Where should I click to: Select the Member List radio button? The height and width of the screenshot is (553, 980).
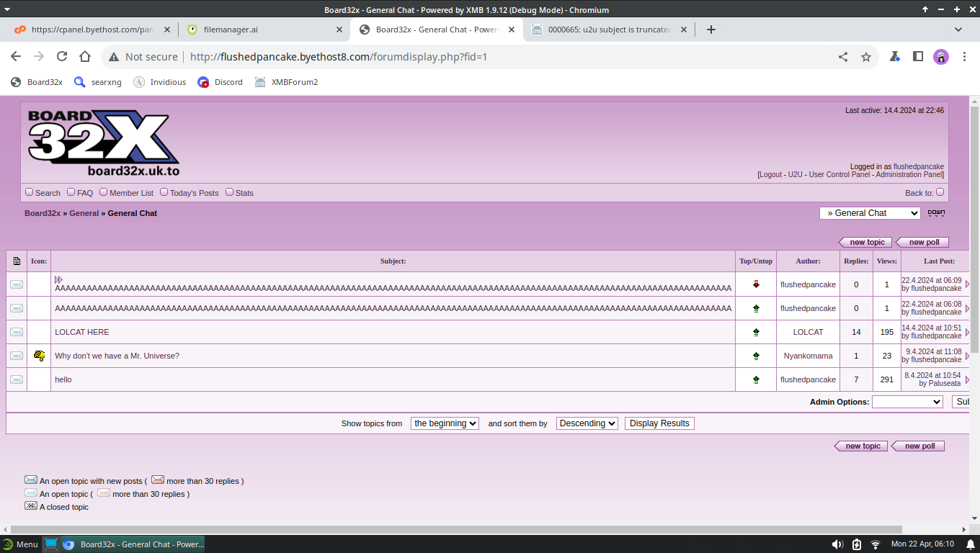coord(103,192)
